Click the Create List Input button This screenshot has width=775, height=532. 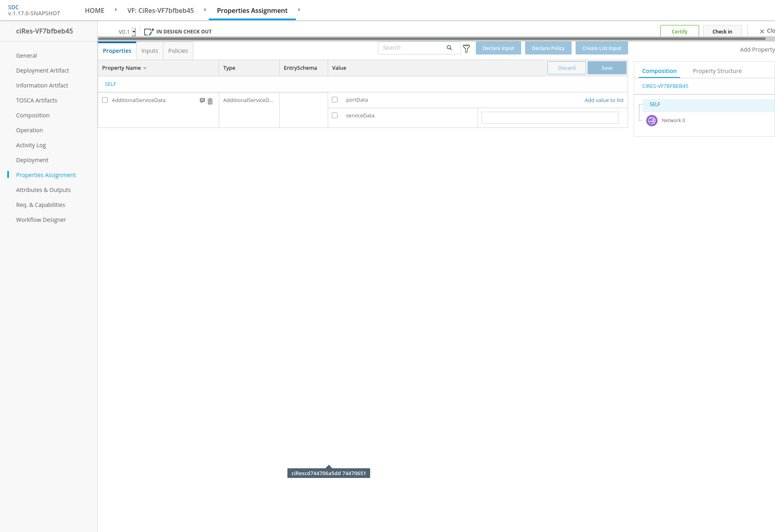click(601, 48)
